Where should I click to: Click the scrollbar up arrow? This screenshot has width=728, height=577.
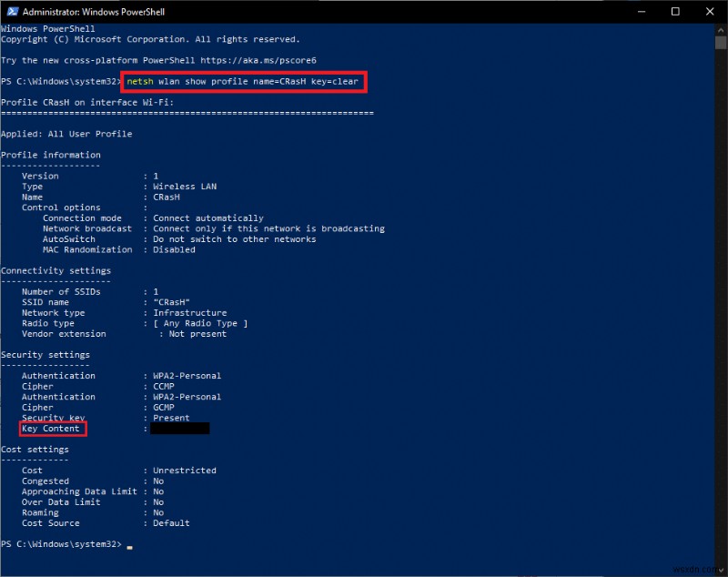coord(721,28)
